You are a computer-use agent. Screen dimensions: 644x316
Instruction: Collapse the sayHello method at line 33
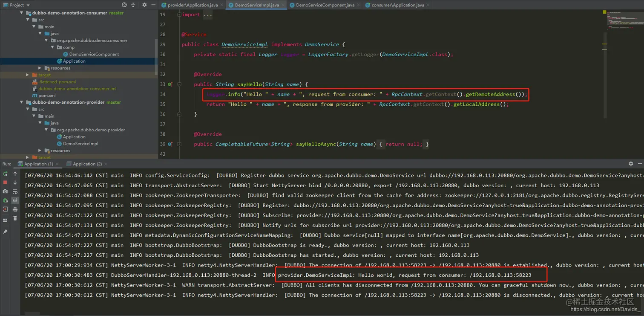point(179,84)
